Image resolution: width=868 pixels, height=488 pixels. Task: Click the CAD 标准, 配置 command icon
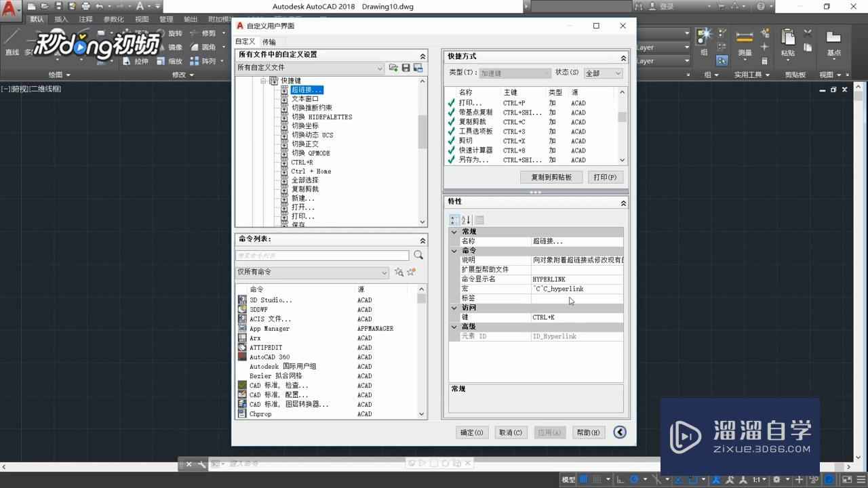click(243, 394)
